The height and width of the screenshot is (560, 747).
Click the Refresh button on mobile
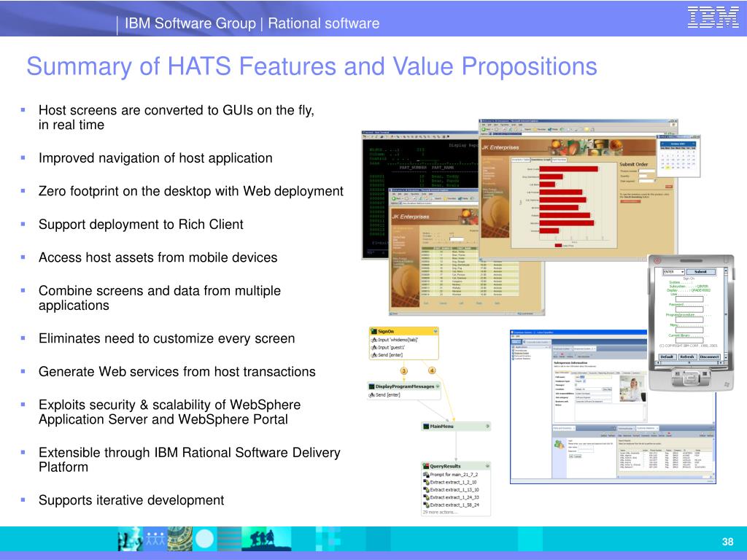click(687, 357)
